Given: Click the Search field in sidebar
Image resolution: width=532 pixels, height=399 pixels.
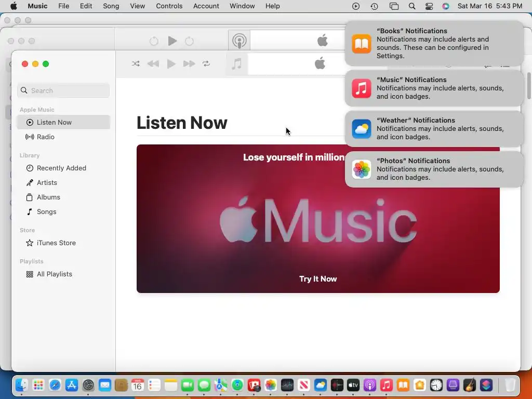Looking at the screenshot, I should point(63,90).
